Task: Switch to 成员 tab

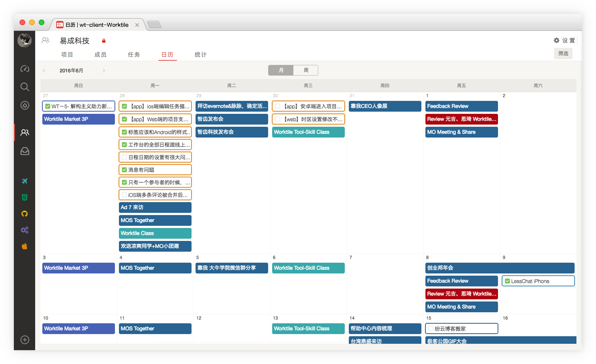Action: [100, 55]
